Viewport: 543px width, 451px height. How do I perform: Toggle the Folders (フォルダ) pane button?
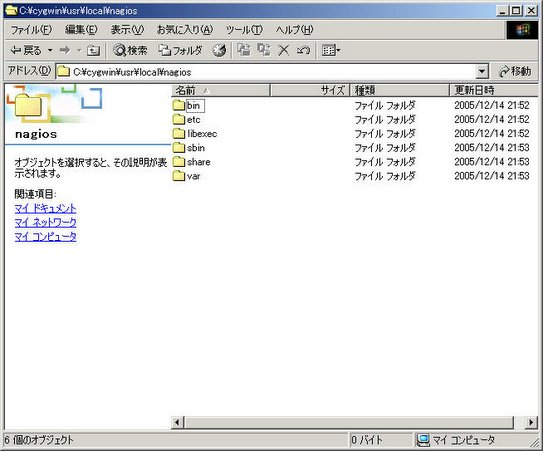point(180,51)
